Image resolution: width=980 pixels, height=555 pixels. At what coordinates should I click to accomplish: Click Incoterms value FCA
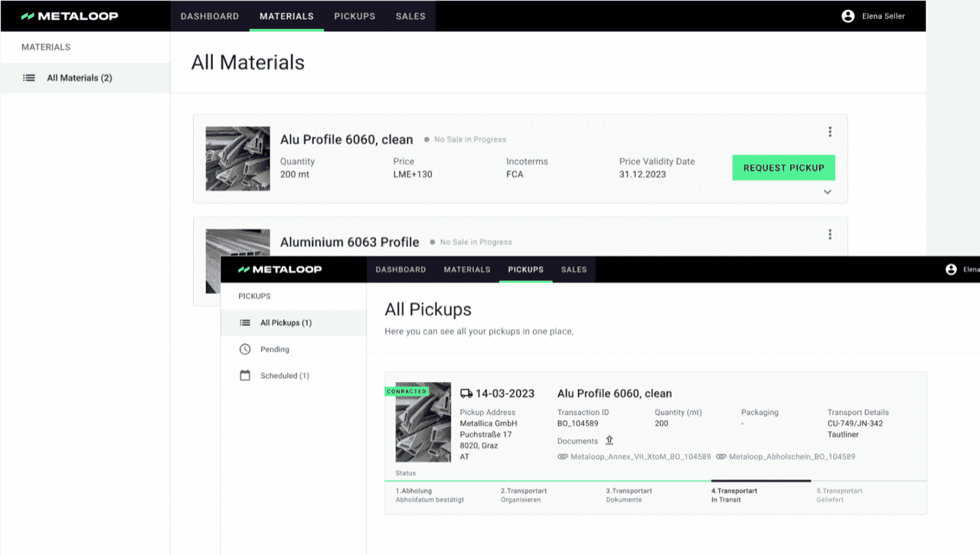point(514,175)
